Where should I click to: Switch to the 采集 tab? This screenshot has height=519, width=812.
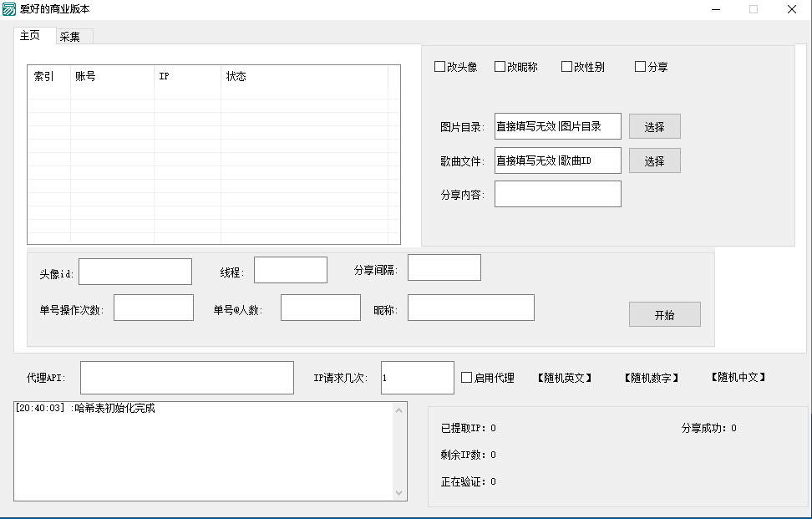click(x=71, y=36)
